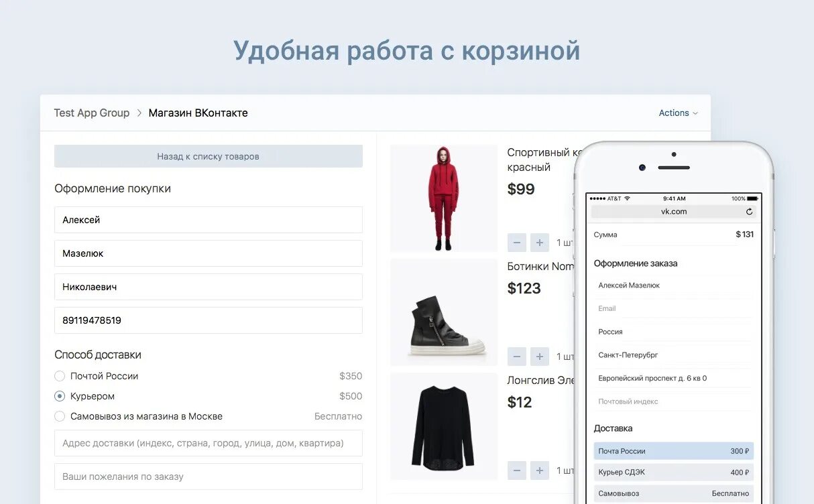The image size is (814, 504).
Task: Tap vk.com address bar on phone
Action: 674,212
